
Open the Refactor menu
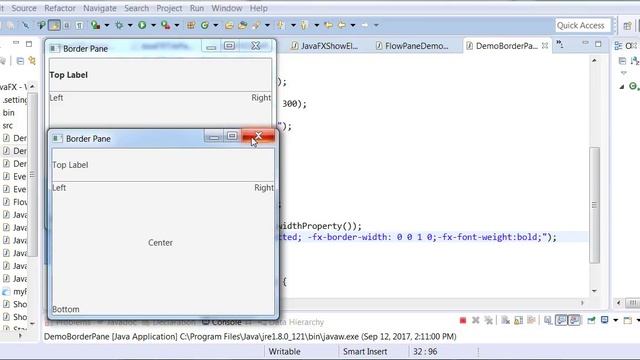pos(60,8)
